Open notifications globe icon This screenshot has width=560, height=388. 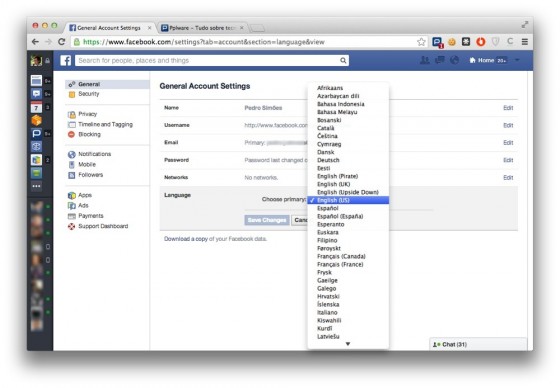click(x=454, y=60)
